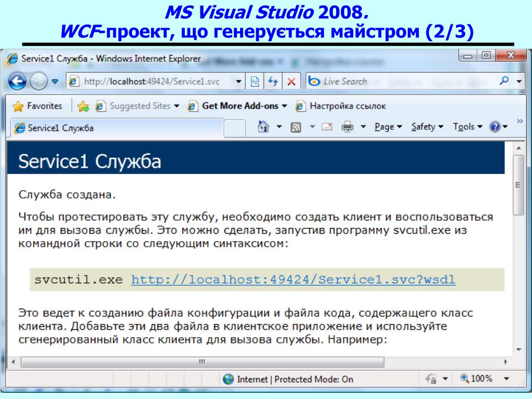Maximize the Internet Explorer window
Image resolution: width=532 pixels, height=399 pixels.
point(486,55)
